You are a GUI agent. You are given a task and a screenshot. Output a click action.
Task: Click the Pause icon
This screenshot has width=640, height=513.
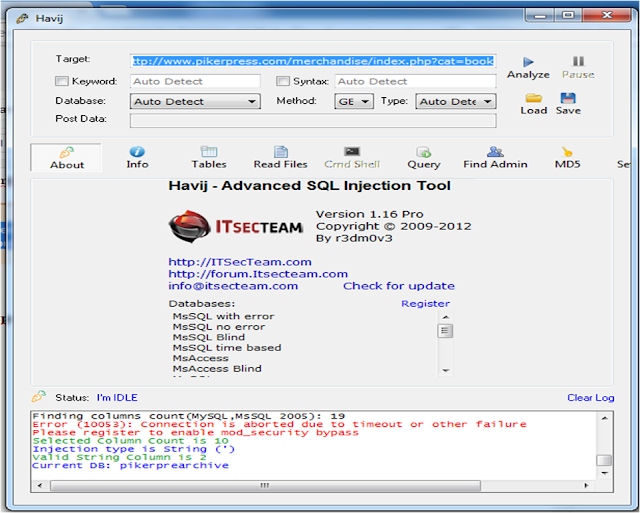pos(578,62)
